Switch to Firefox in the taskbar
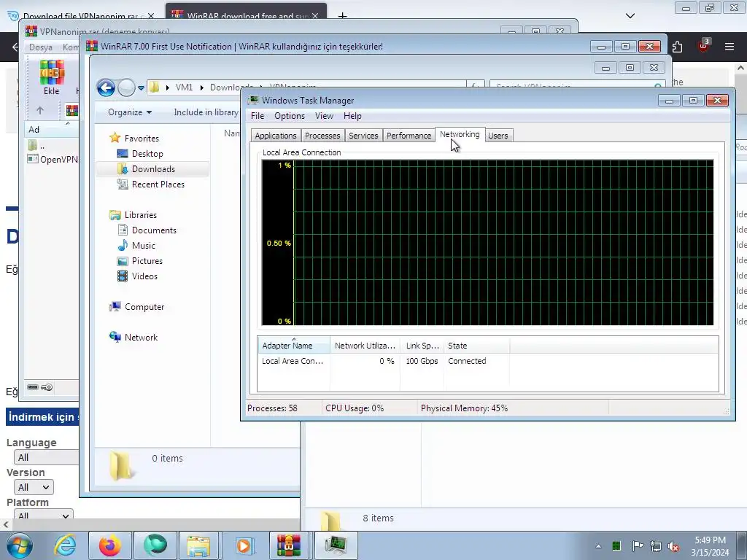 [109, 545]
